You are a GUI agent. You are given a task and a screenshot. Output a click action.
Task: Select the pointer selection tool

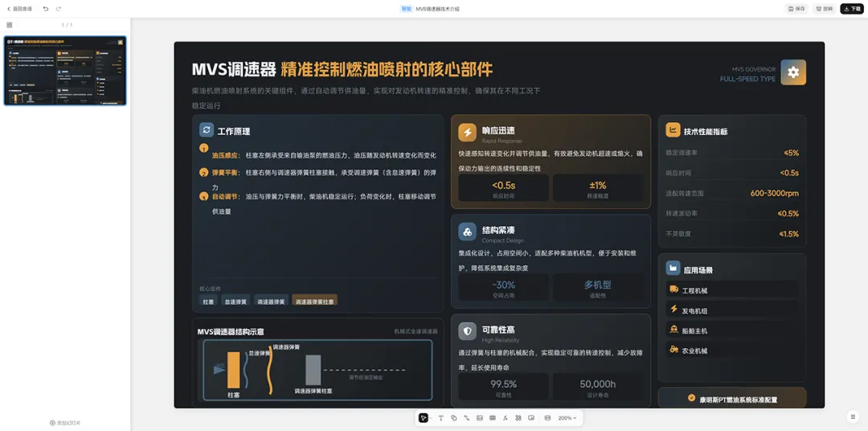(424, 417)
